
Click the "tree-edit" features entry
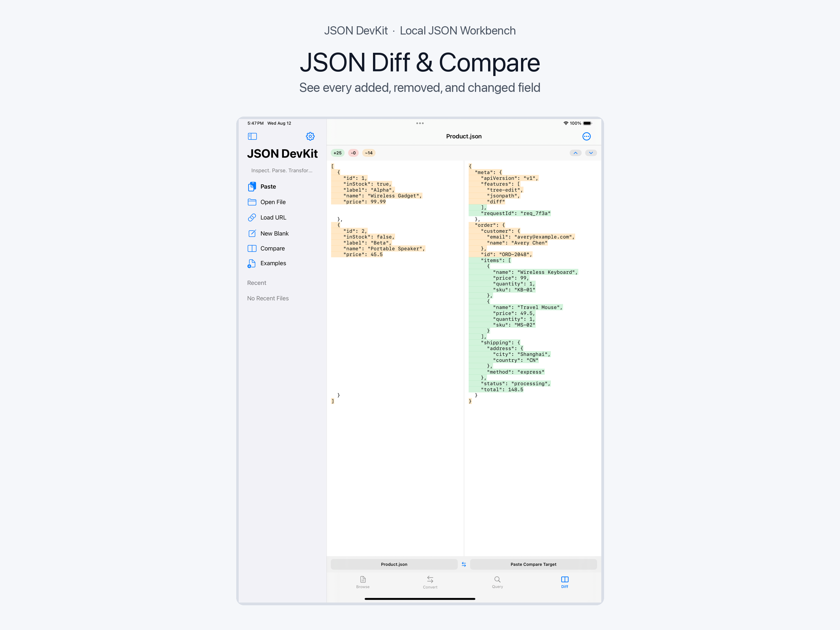coord(505,190)
